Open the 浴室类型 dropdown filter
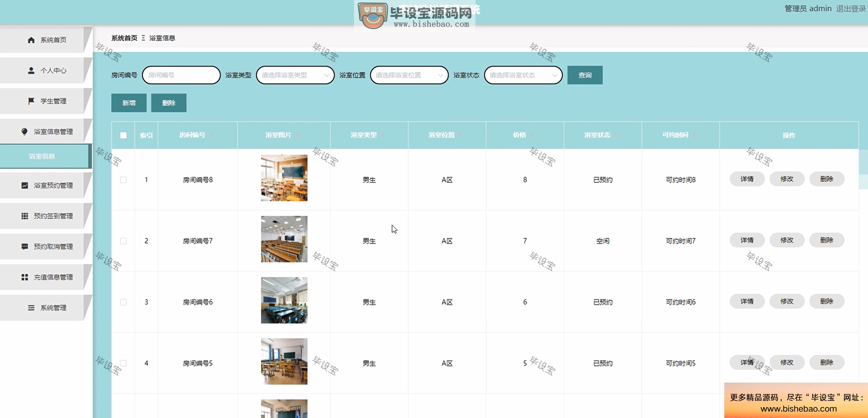Screen dimensions: 868x418 (295, 75)
